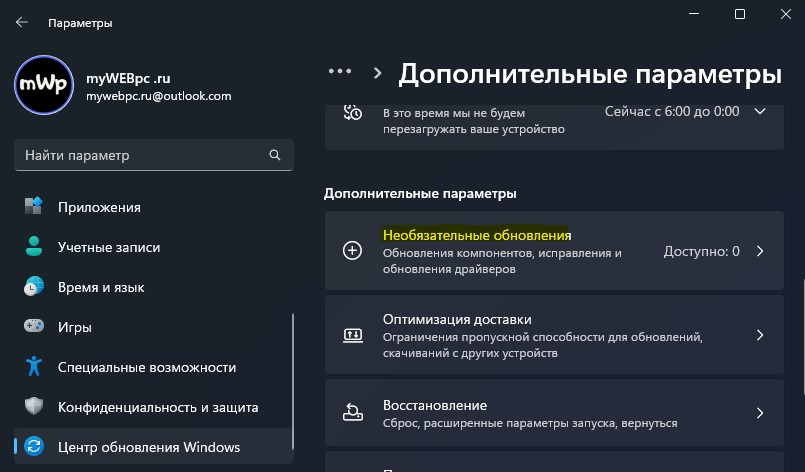Click the sidebar vertical scrollbar

point(293,381)
